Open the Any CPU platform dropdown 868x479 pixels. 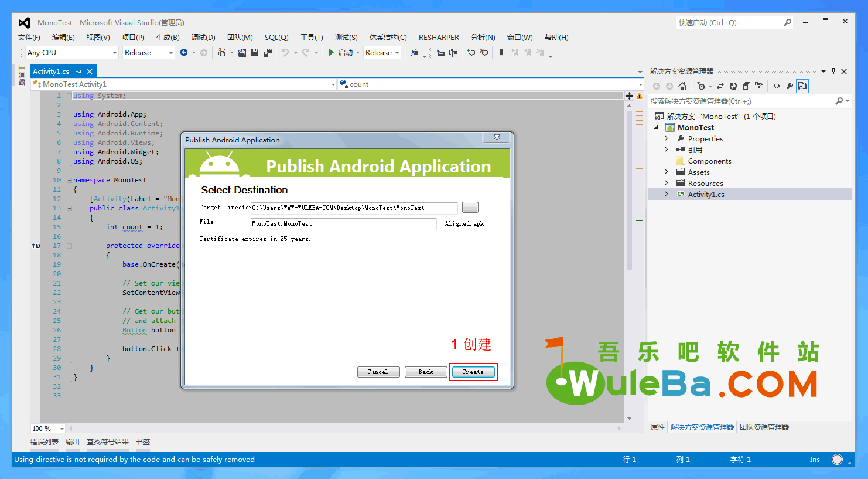coord(72,53)
